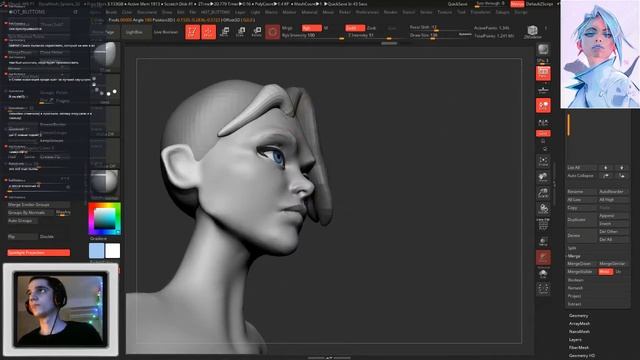The image size is (640, 360).
Task: Click the red Dynamic solo icon on right shelf
Action: [543, 258]
